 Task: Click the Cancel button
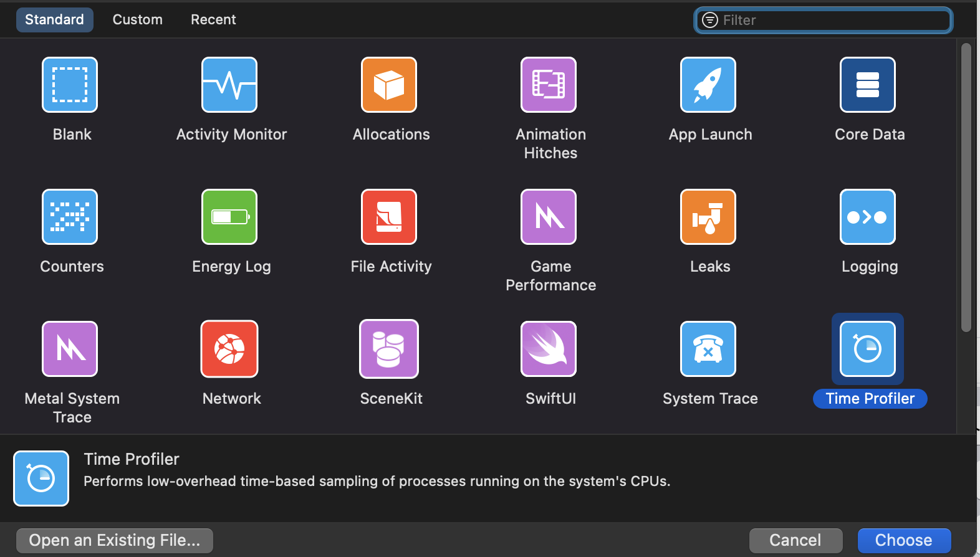coord(795,540)
